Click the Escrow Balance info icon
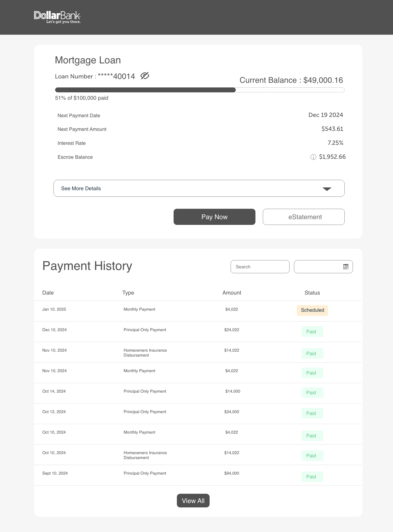Screen dimensions: 393x532 313,157
